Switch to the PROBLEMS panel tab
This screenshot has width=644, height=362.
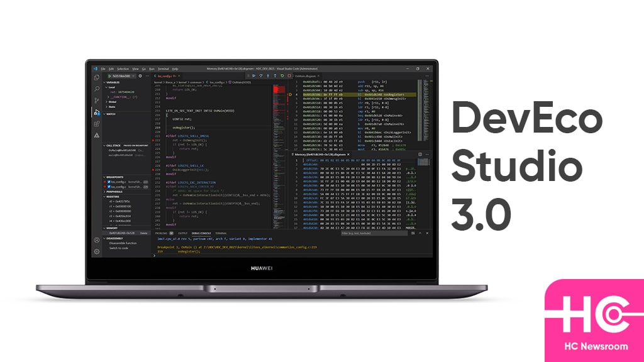[161, 233]
